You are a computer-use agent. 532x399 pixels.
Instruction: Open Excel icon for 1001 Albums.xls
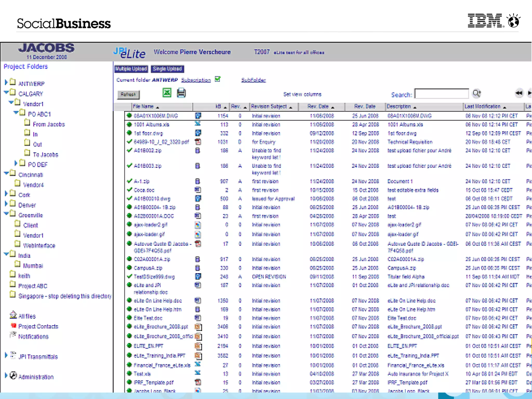point(198,124)
